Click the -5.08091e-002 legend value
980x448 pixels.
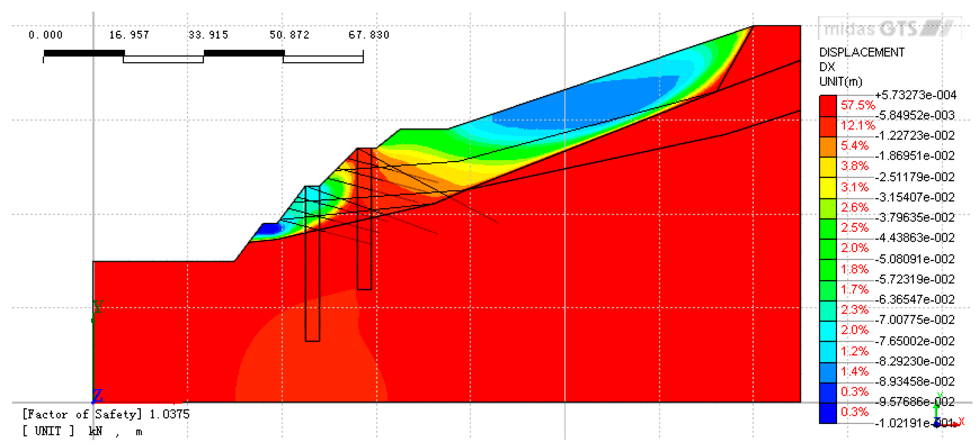point(915,259)
